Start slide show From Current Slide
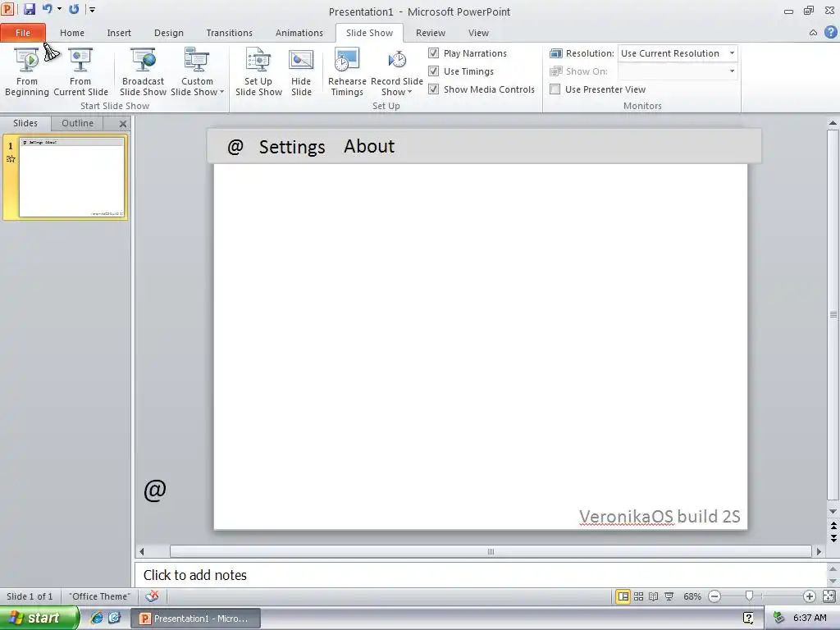The width and height of the screenshot is (840, 630). tap(80, 72)
